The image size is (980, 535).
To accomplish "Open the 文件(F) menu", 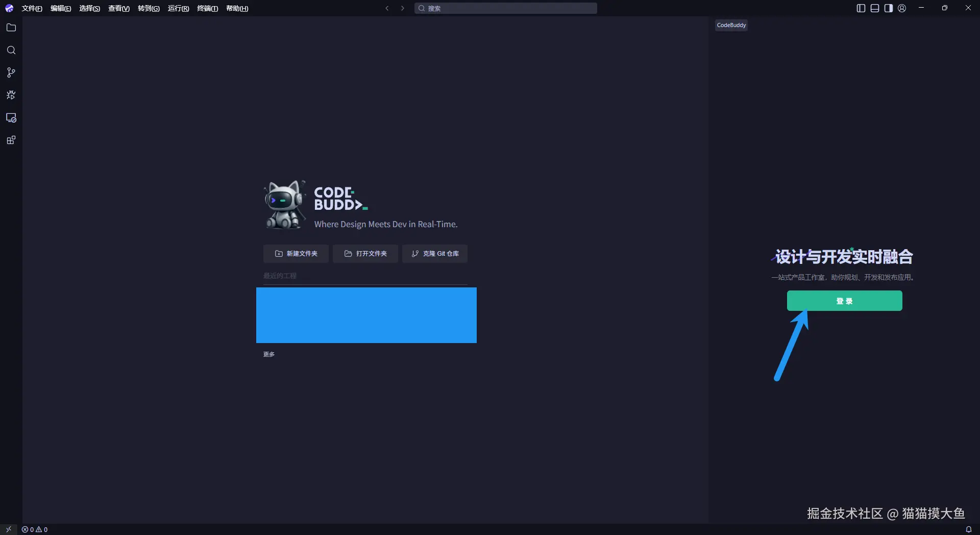I will pyautogui.click(x=32, y=8).
